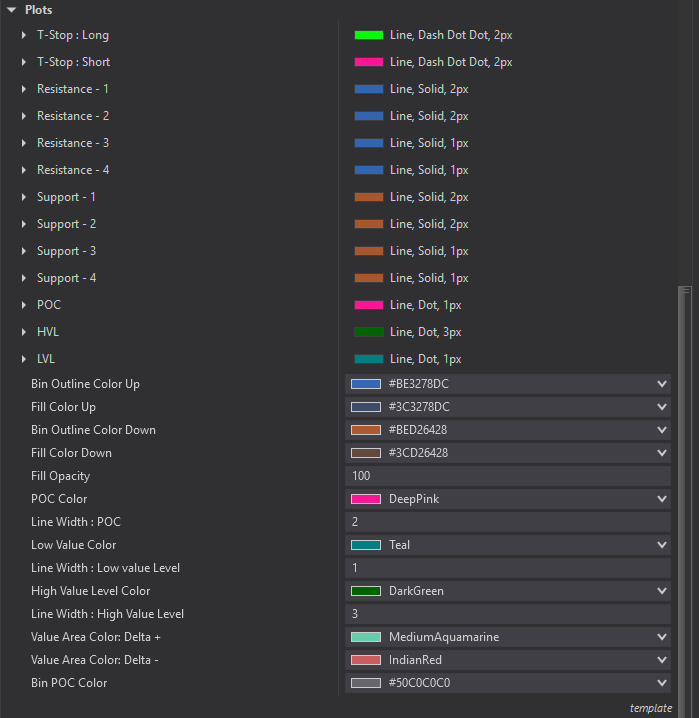This screenshot has width=699, height=718.
Task: Expand the T-Stop : Long plot
Action: click(24, 35)
